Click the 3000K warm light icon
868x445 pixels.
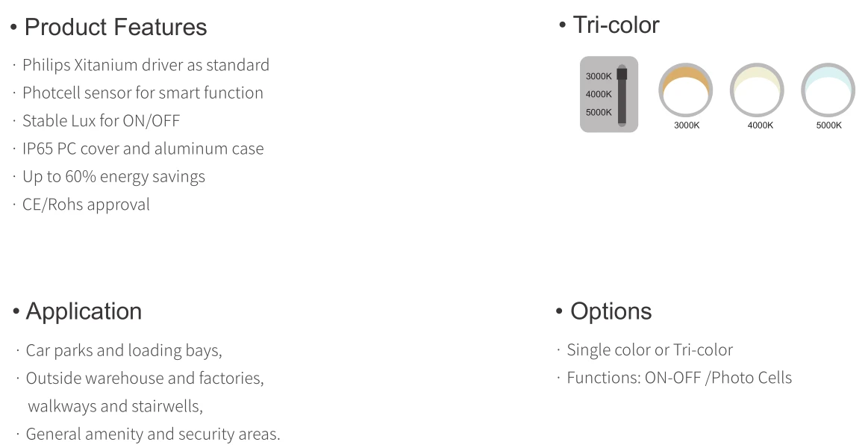click(x=685, y=90)
